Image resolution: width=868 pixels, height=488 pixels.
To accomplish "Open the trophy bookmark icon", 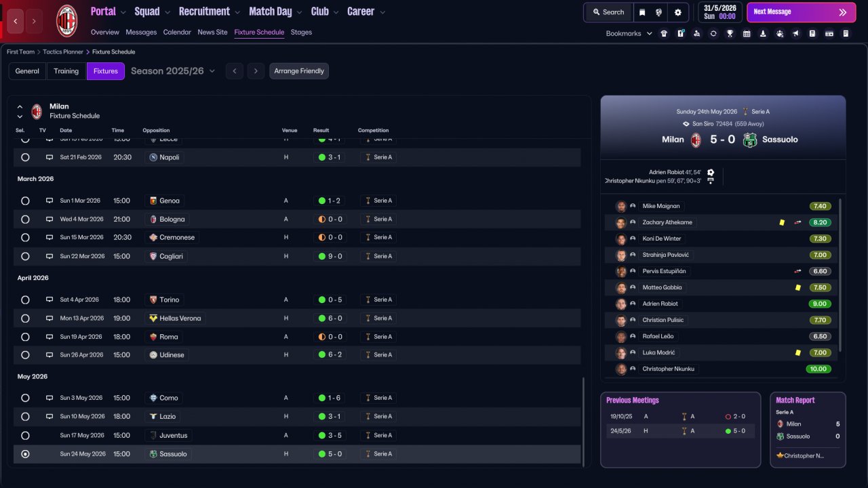I will tap(730, 33).
